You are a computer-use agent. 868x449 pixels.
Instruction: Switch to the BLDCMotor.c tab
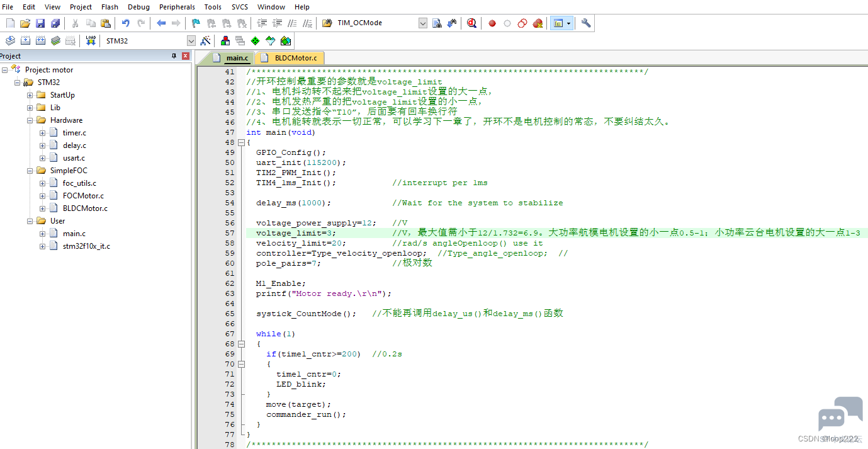[x=295, y=58]
